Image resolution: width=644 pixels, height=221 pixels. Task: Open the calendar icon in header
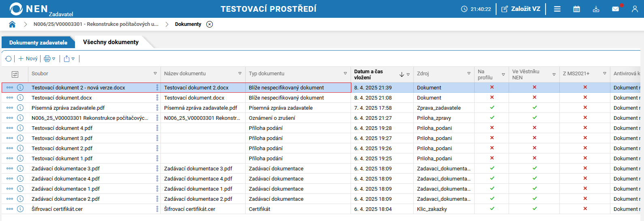click(576, 9)
